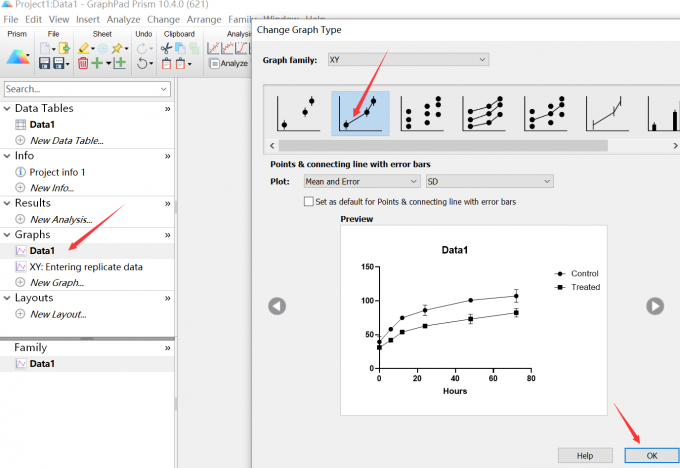
Task: Click the Help button in the dialog
Action: [x=585, y=455]
